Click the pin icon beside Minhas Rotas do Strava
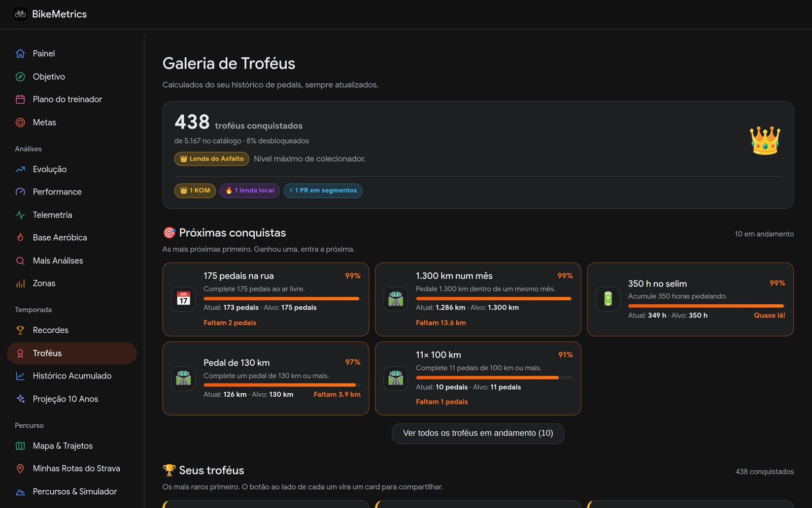This screenshot has width=812, height=508. 20,468
